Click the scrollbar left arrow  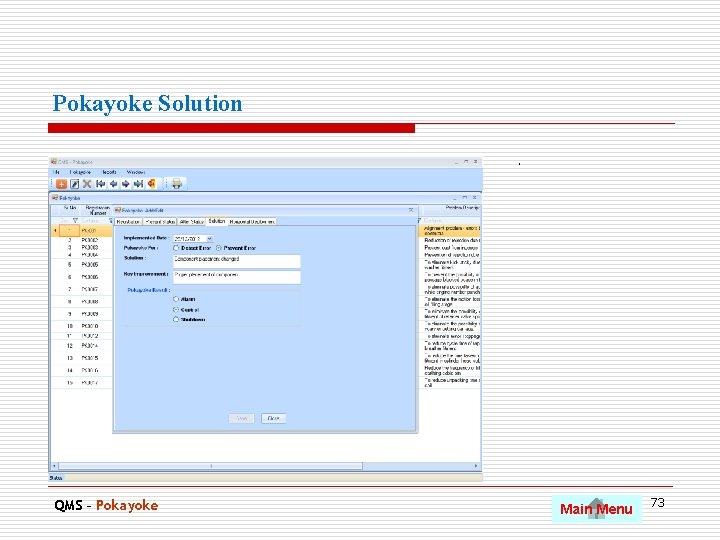(x=55, y=466)
